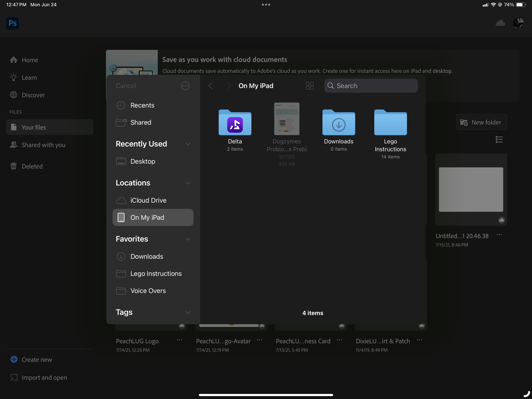Select iCloud Drive location
532x399 pixels.
click(x=148, y=200)
